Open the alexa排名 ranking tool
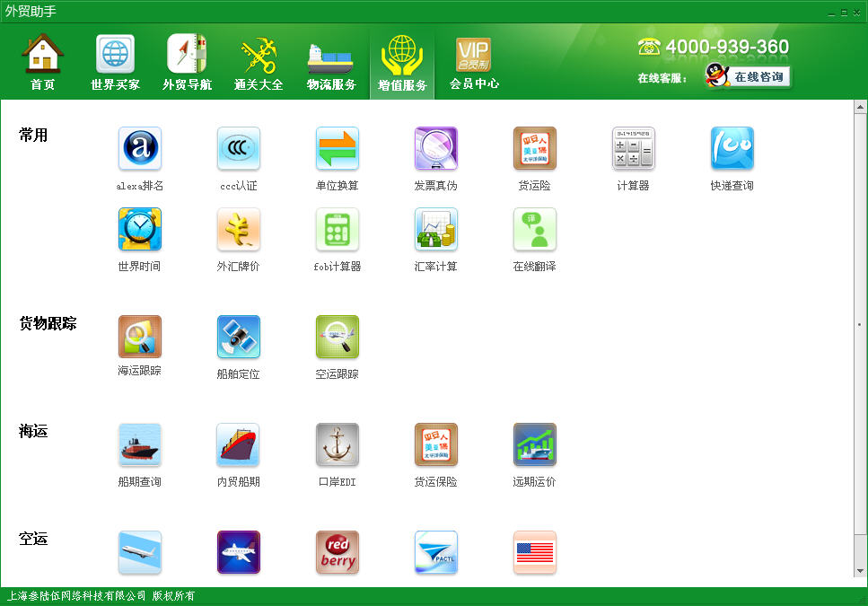The image size is (868, 606). 140,149
